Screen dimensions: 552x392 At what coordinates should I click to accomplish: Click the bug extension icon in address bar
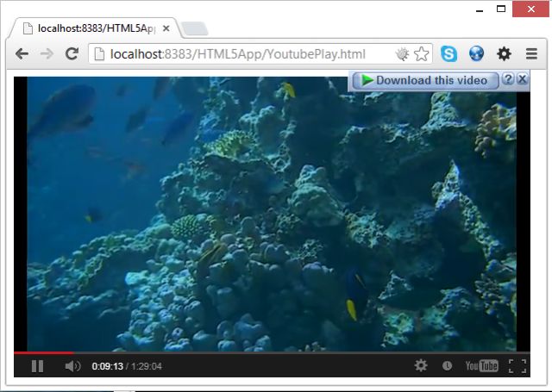click(402, 54)
